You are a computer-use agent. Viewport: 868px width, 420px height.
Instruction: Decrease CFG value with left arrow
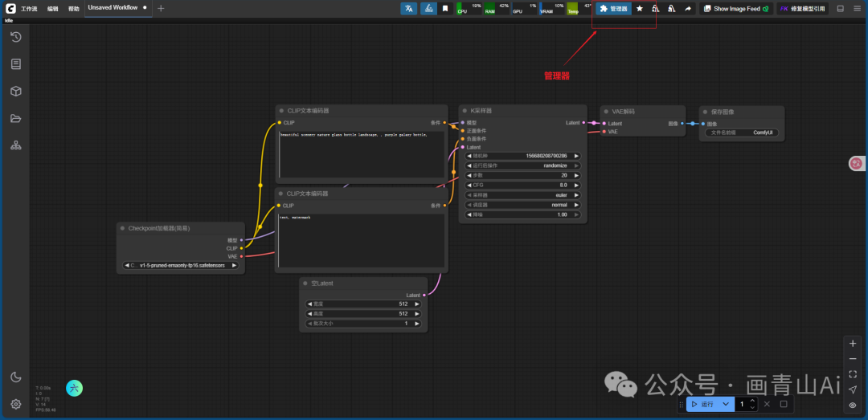click(470, 185)
